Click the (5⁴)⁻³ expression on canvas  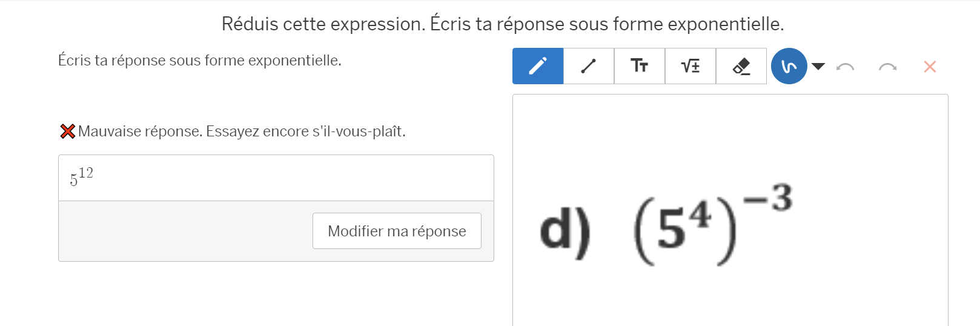[712, 224]
